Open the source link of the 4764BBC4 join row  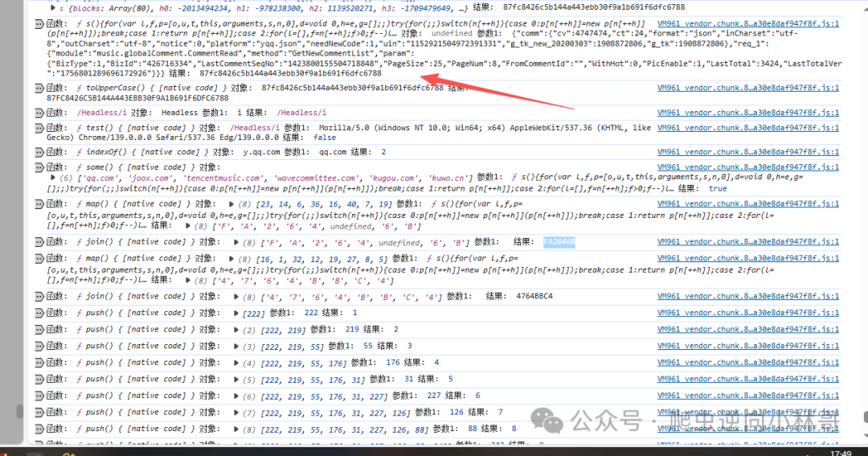(x=748, y=296)
